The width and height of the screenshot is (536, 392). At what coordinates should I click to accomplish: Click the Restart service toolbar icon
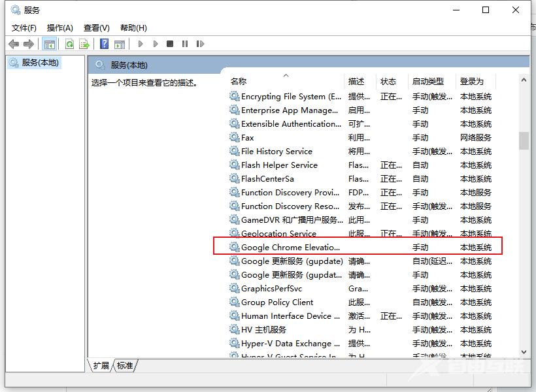[199, 44]
